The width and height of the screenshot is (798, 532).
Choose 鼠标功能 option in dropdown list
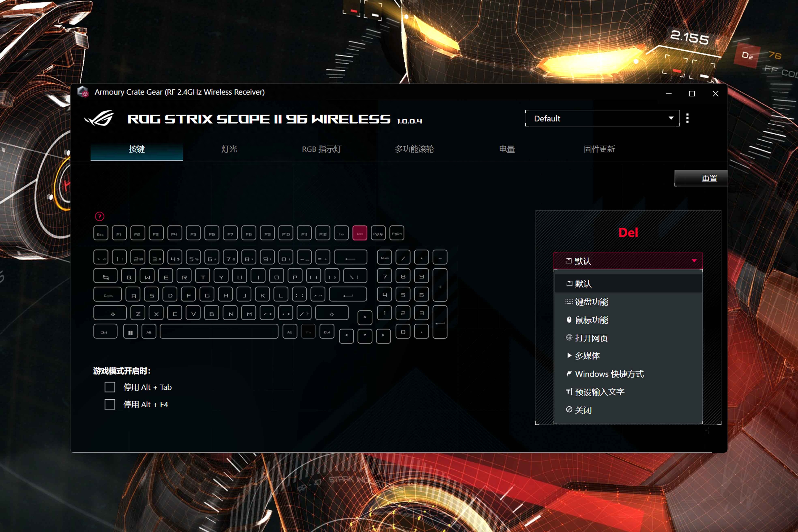click(x=628, y=320)
